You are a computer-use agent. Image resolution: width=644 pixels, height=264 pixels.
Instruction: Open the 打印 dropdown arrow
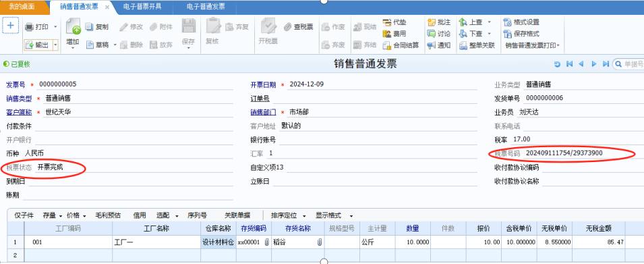click(55, 27)
